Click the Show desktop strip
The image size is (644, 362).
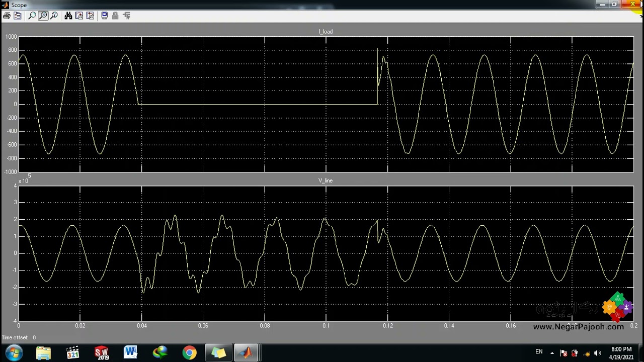pyautogui.click(x=640, y=353)
